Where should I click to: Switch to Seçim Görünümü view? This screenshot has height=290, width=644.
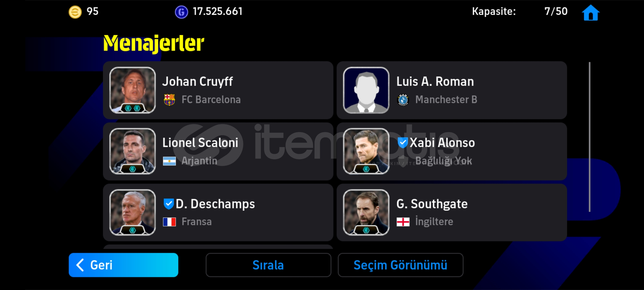click(x=400, y=265)
